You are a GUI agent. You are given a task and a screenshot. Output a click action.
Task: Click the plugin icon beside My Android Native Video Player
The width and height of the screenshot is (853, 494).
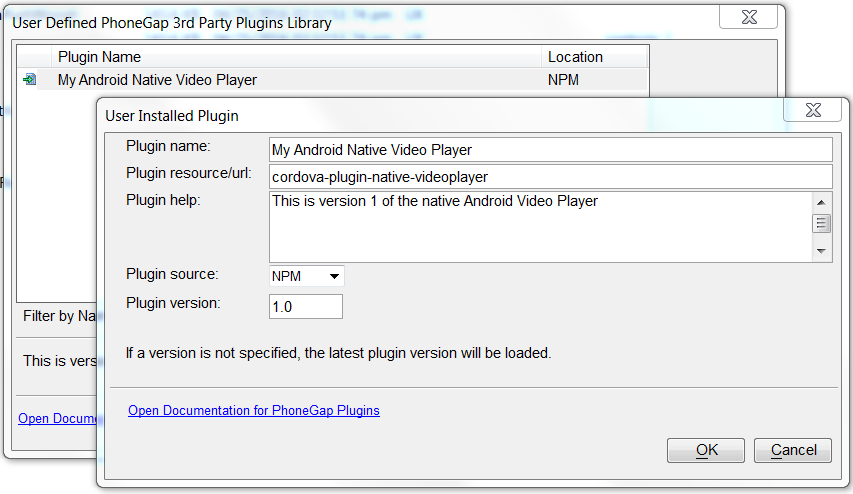tap(30, 79)
